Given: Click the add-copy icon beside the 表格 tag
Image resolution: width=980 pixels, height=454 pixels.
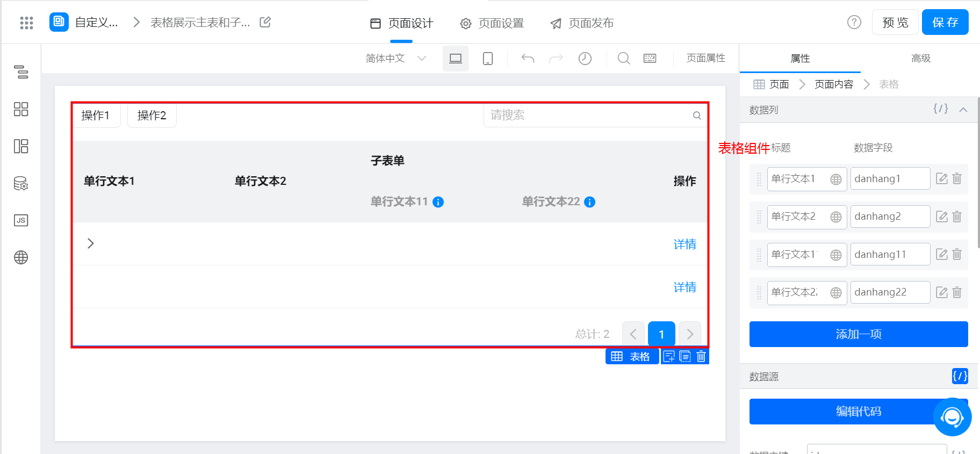Looking at the screenshot, I should (x=669, y=356).
